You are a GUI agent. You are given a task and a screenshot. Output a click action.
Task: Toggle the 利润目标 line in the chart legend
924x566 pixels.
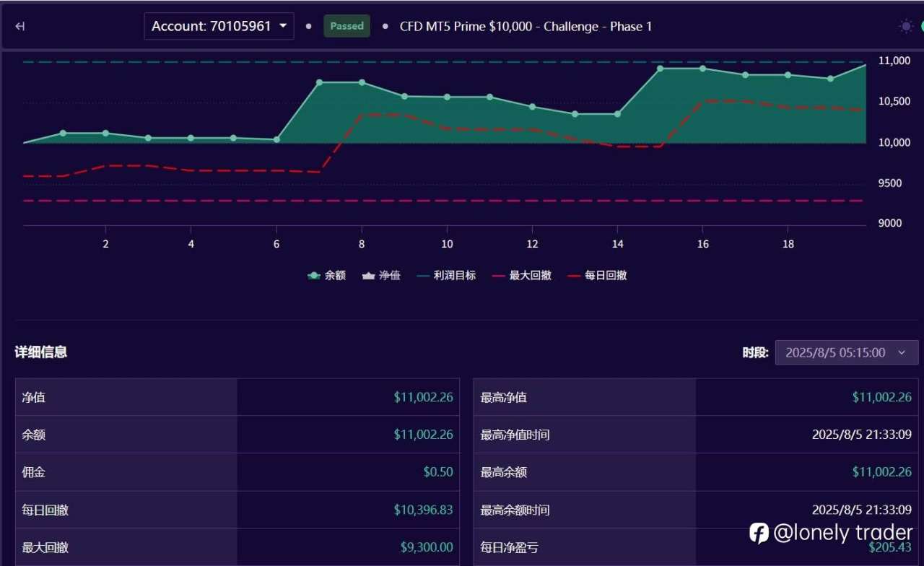[446, 275]
